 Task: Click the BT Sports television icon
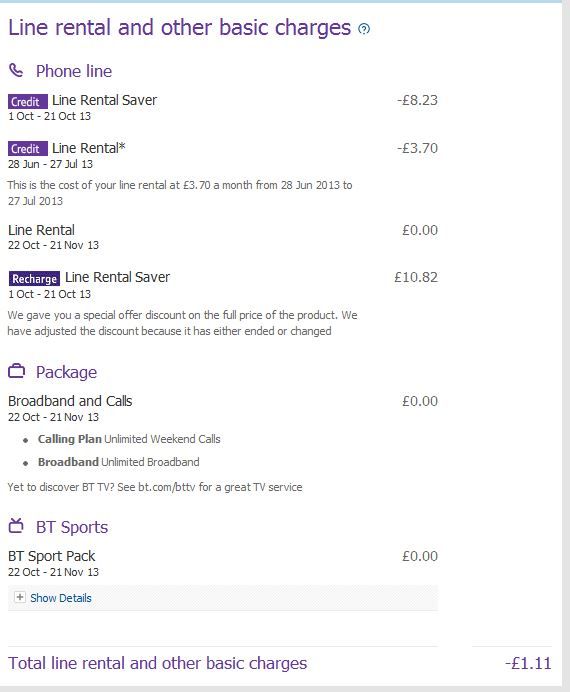pyautogui.click(x=16, y=525)
